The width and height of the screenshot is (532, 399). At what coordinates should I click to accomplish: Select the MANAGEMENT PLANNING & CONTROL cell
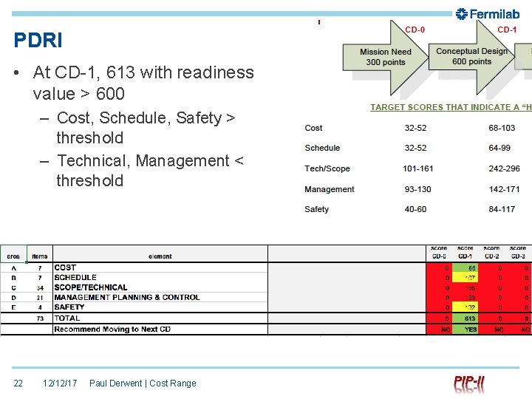click(160, 297)
